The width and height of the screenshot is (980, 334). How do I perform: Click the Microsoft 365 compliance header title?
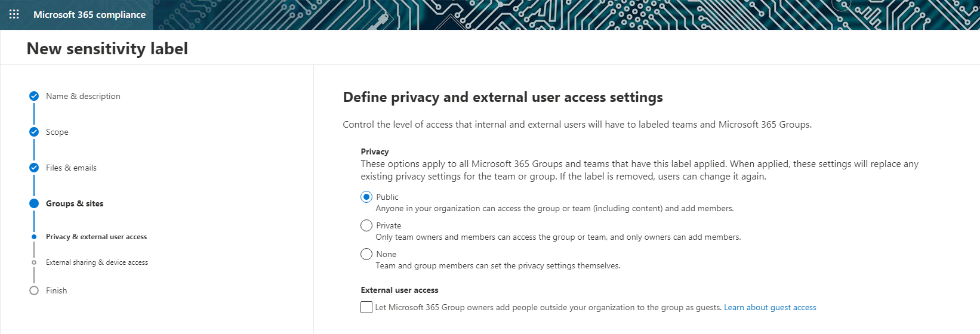[x=90, y=14]
